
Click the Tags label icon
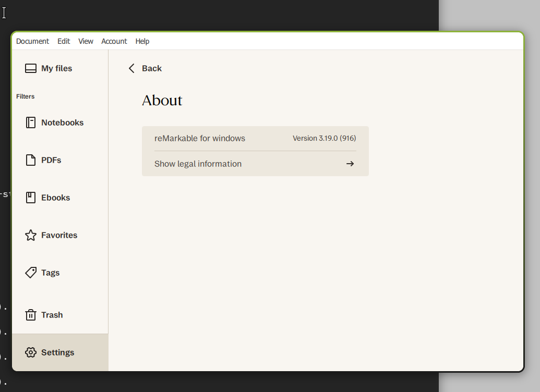31,273
